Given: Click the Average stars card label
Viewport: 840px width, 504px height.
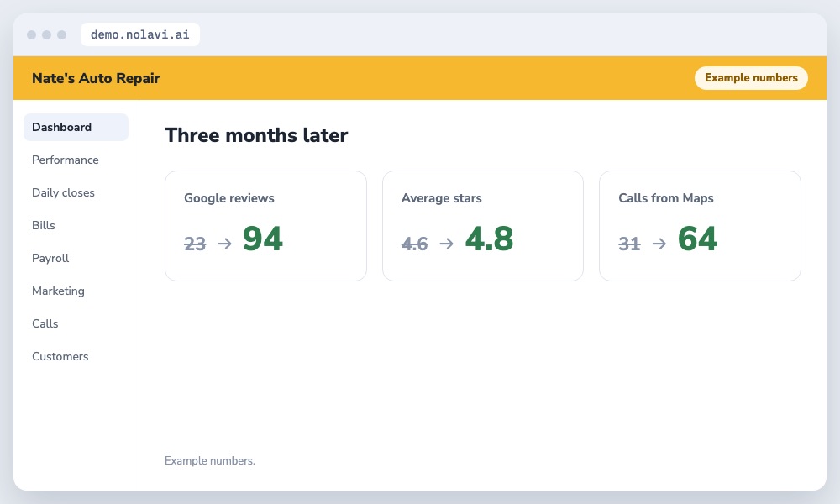Looking at the screenshot, I should [x=442, y=198].
